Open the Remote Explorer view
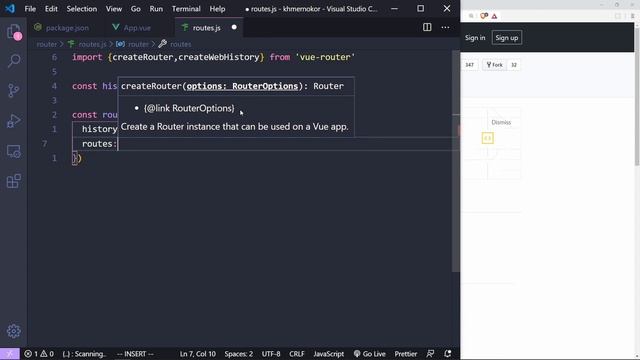The image size is (640, 360). click(x=14, y=151)
